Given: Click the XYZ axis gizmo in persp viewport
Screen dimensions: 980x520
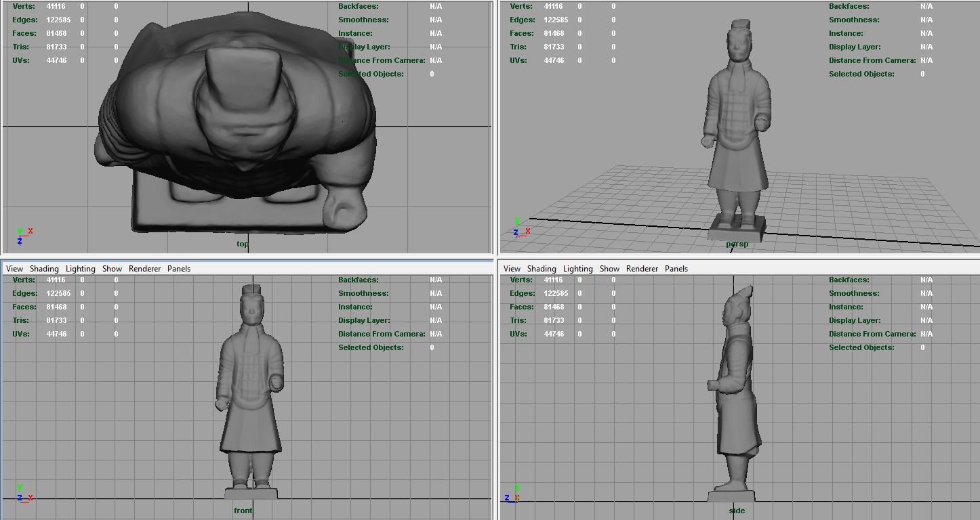Looking at the screenshot, I should point(521,228).
